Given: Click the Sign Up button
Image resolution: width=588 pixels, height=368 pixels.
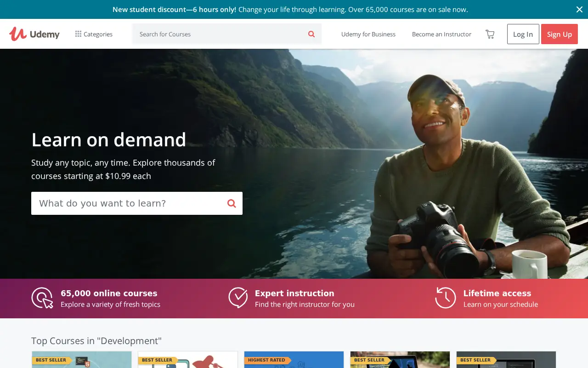Looking at the screenshot, I should [x=560, y=34].
